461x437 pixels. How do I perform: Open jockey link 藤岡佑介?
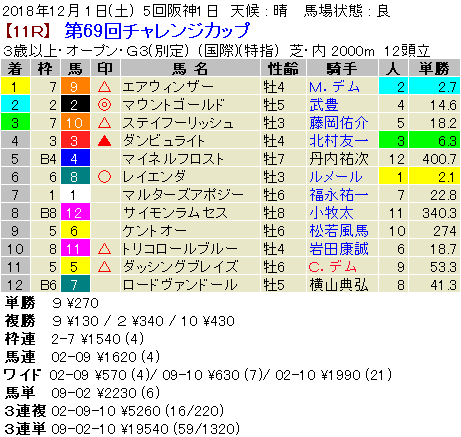[339, 123]
